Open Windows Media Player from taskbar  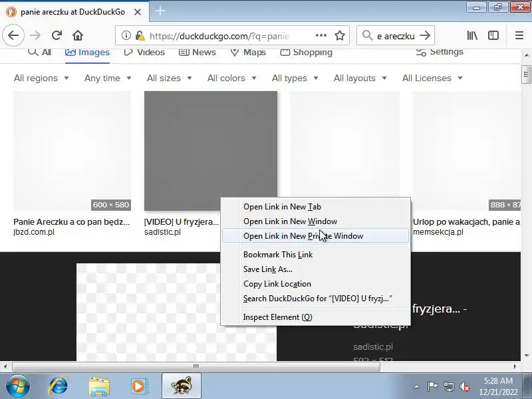(139, 386)
